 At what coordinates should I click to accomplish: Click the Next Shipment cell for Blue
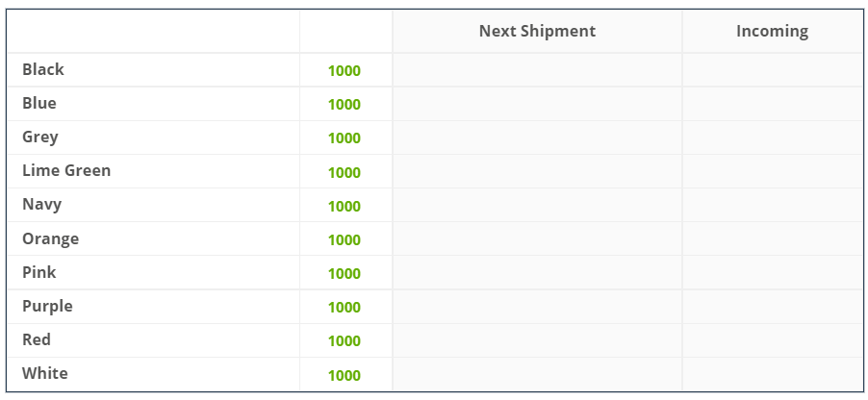tap(537, 104)
